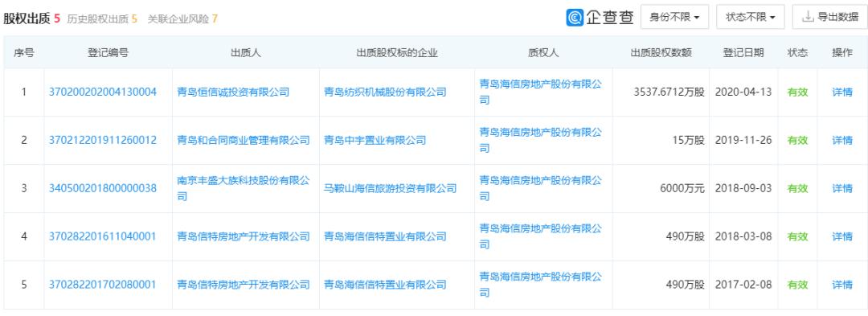Viewport: 868px width, 316px height.
Task: Open 青岛和合同商业管理有限公司 pledgor link
Action: point(244,141)
